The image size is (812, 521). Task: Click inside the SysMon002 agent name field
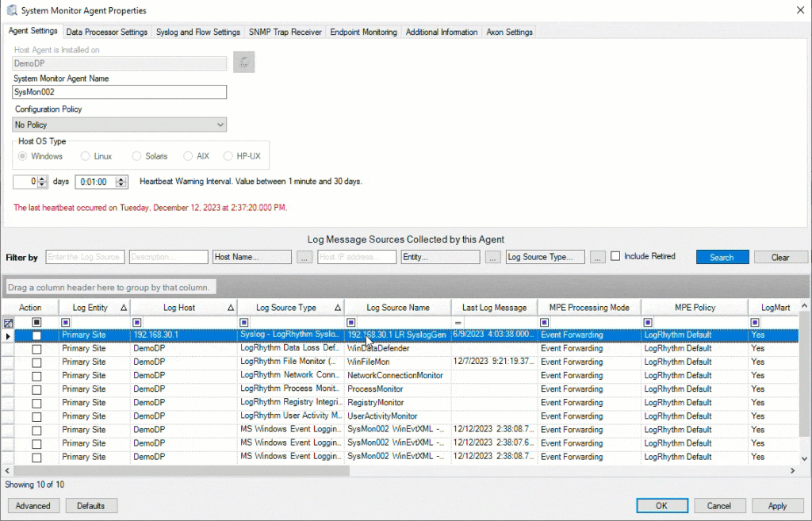coord(119,92)
